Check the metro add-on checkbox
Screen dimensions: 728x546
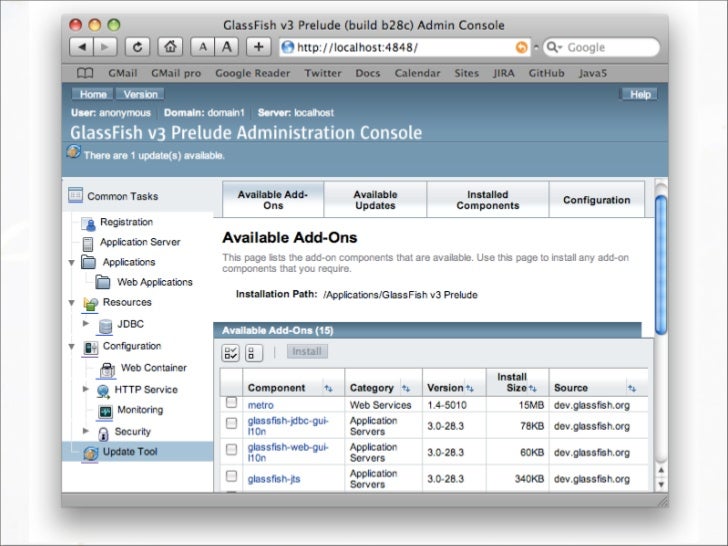(231, 403)
